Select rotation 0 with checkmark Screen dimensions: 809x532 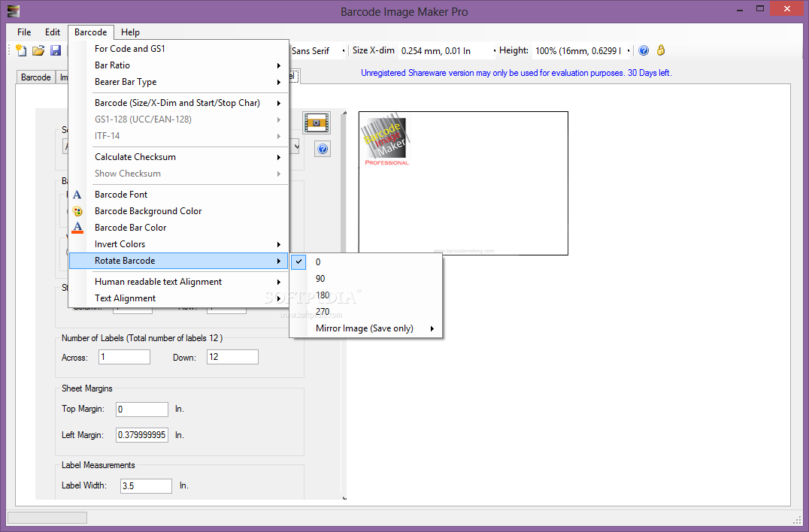[366, 262]
